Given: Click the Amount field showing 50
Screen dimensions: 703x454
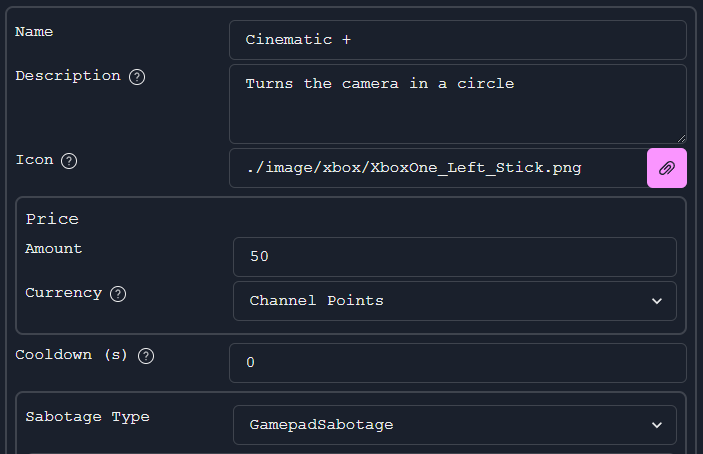Looking at the screenshot, I should (455, 257).
